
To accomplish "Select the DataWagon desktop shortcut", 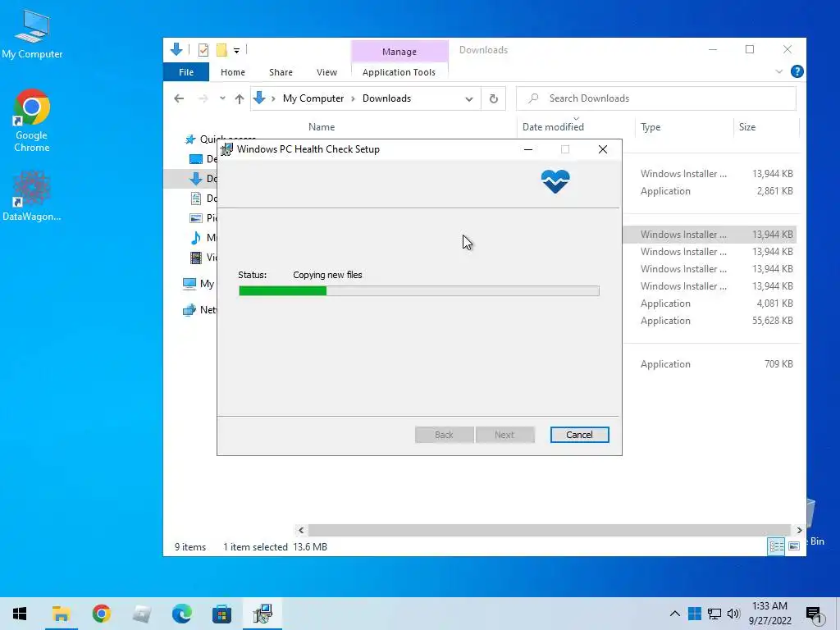I will pyautogui.click(x=32, y=196).
